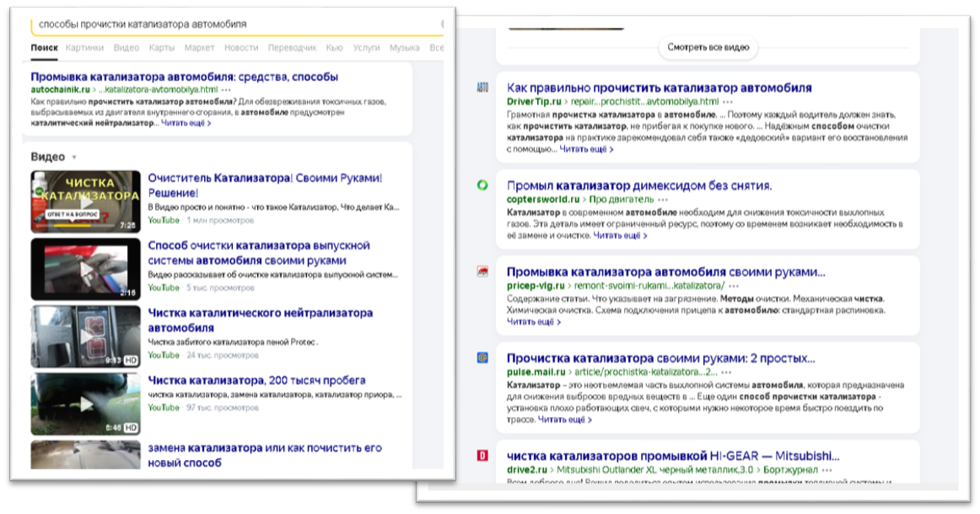The height and width of the screenshot is (514, 980).
Task: Open the Музыка tab
Action: [404, 47]
